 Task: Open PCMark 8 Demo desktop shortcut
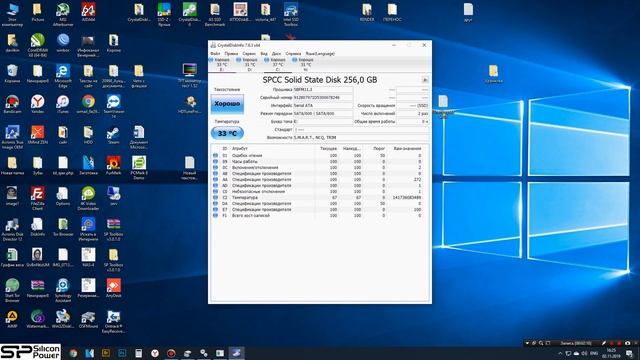click(x=139, y=168)
